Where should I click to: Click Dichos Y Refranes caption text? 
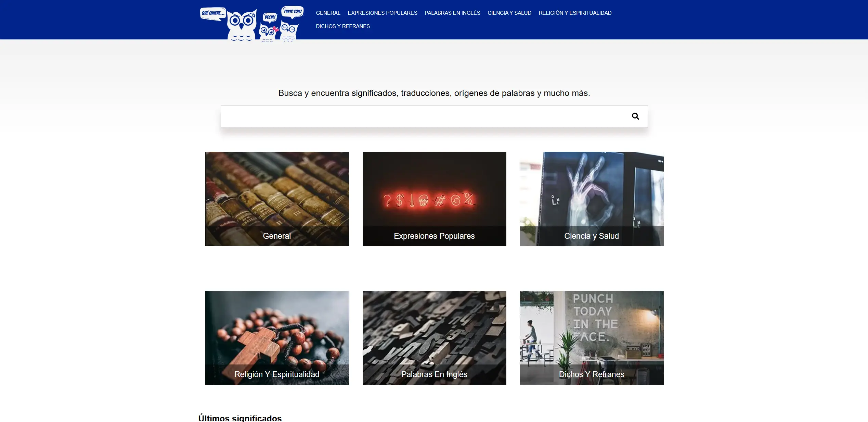coord(592,374)
